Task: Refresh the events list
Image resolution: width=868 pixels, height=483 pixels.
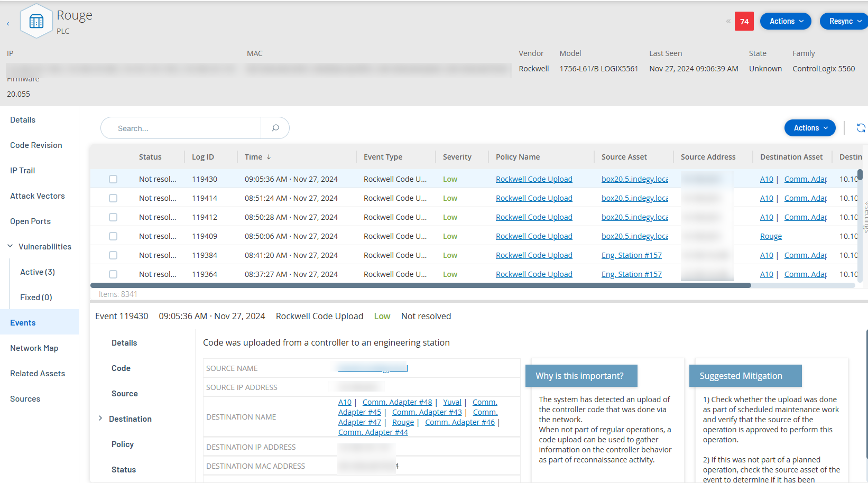Action: [x=861, y=128]
